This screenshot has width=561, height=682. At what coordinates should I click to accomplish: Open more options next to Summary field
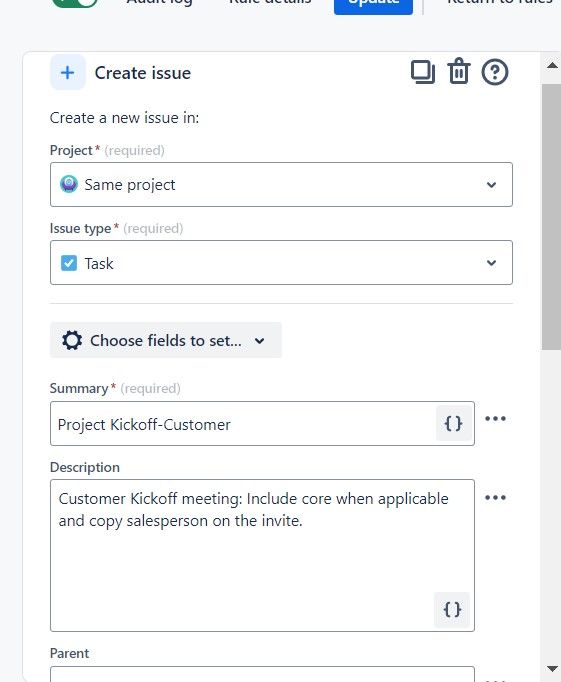[x=495, y=418]
